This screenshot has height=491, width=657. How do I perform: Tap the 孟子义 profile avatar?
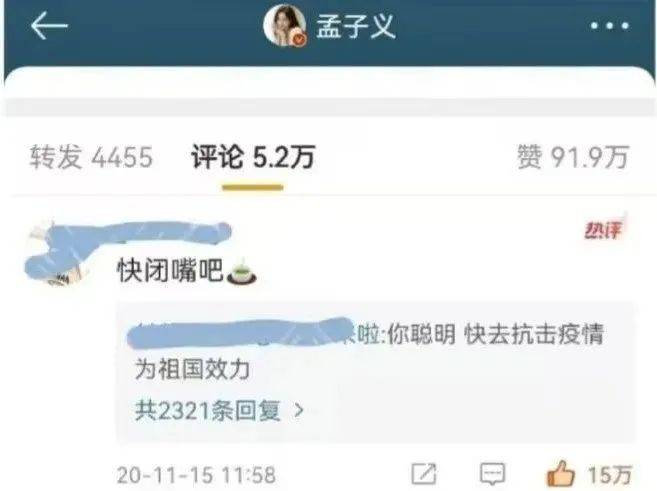(x=285, y=25)
